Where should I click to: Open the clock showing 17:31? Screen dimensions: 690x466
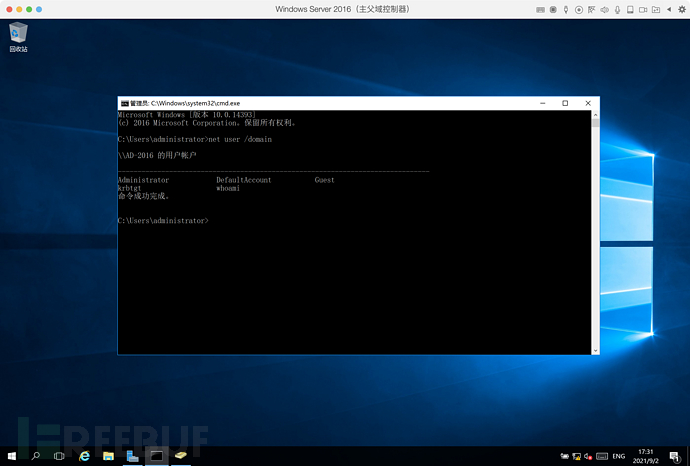click(646, 456)
